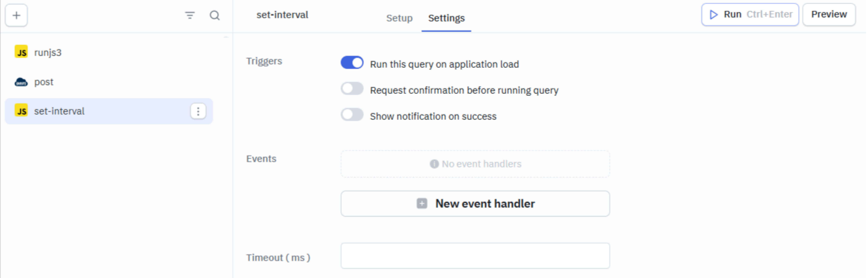The width and height of the screenshot is (868, 278).
Task: Click into the Timeout (ms) field
Action: pos(475,256)
